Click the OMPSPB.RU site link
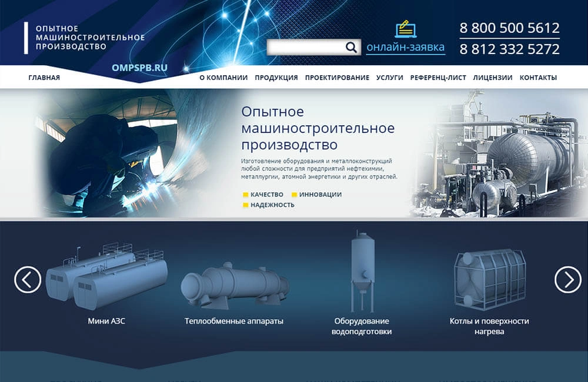The width and height of the screenshot is (588, 382). tap(139, 68)
